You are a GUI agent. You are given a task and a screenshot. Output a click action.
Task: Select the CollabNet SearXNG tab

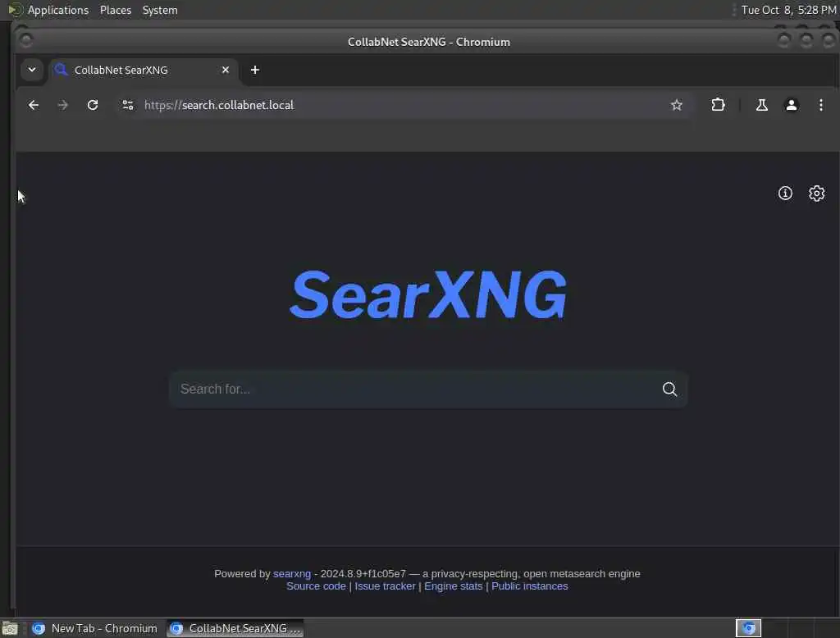coord(144,71)
